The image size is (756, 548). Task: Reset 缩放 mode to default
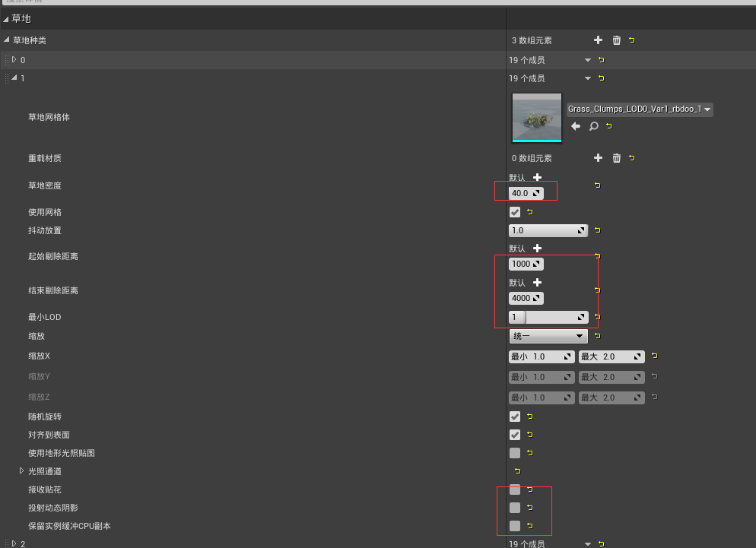click(597, 335)
